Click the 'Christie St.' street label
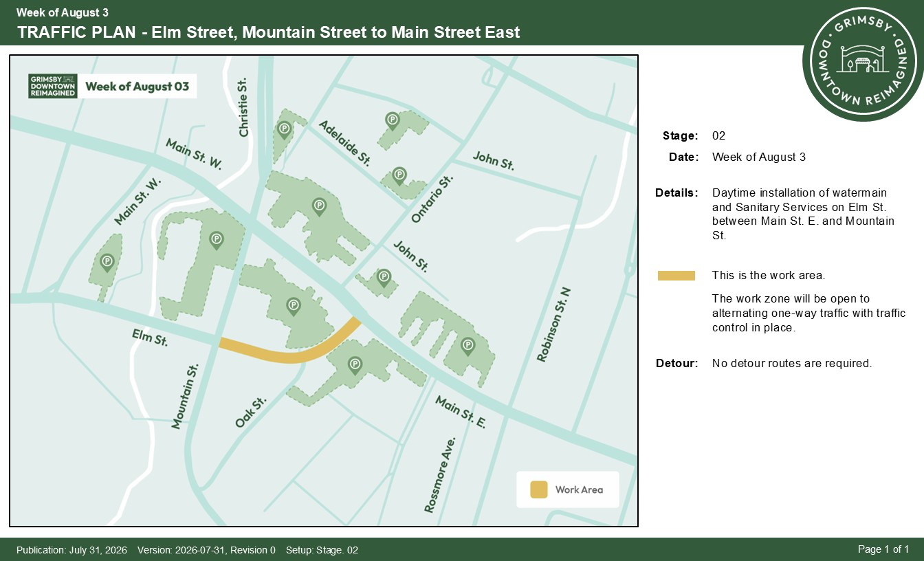 243,107
